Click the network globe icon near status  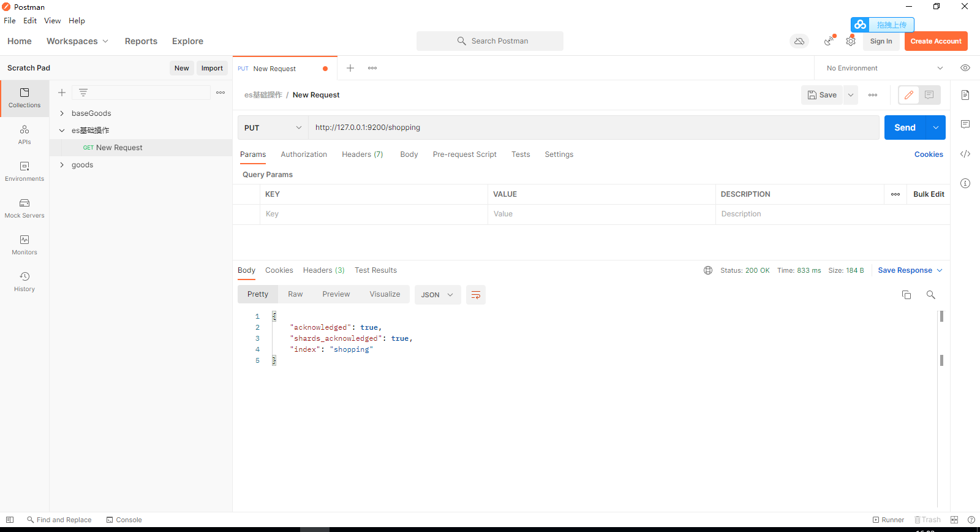(x=708, y=270)
